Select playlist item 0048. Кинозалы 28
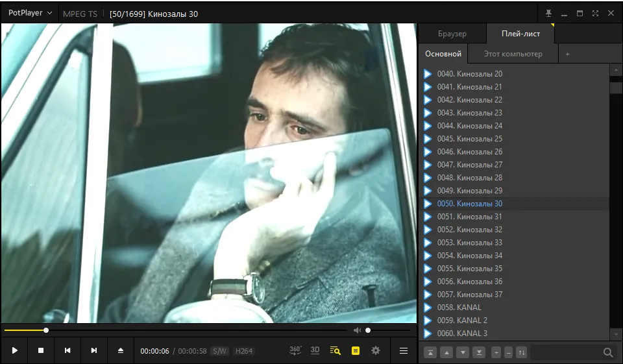Image resolution: width=623 pixels, height=364 pixels. 514,178
